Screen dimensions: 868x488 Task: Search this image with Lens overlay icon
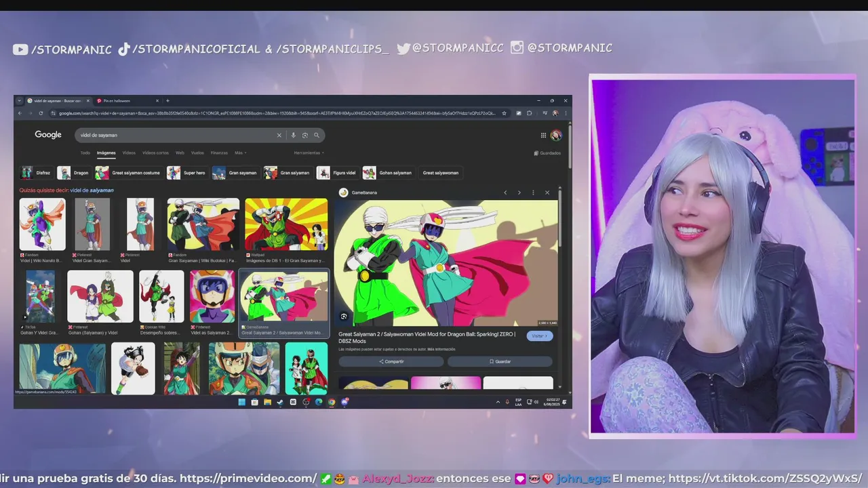pos(344,317)
